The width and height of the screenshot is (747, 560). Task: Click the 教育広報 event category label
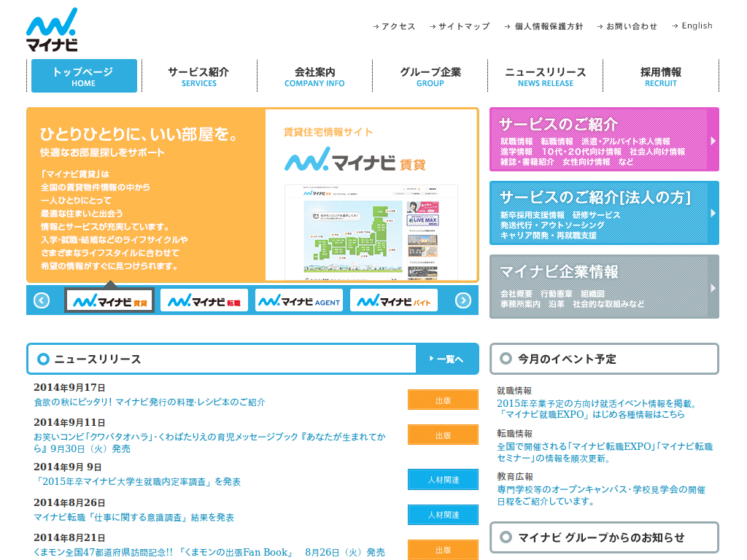coord(515,476)
